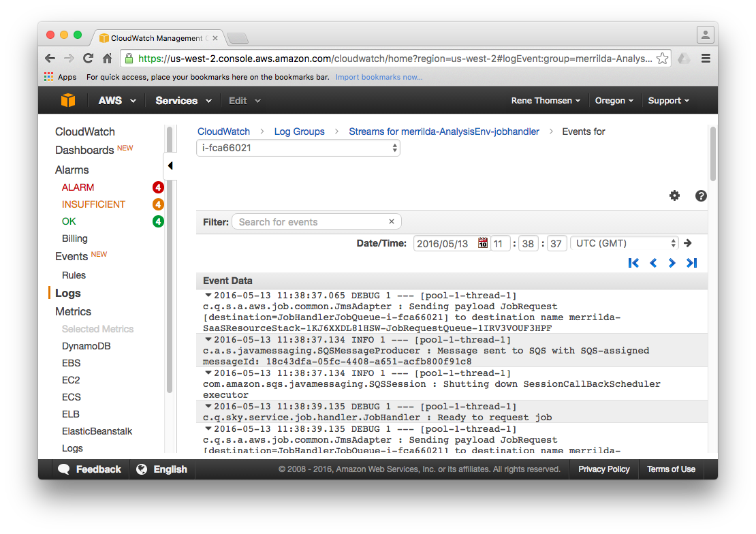Viewport: 756px width, 534px height.
Task: Open the Support dropdown menu
Action: (x=669, y=100)
